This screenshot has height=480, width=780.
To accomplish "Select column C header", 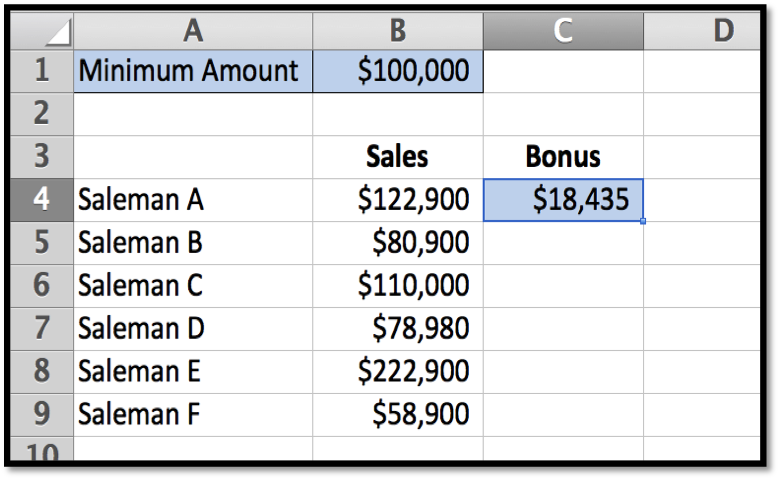I will tap(563, 32).
